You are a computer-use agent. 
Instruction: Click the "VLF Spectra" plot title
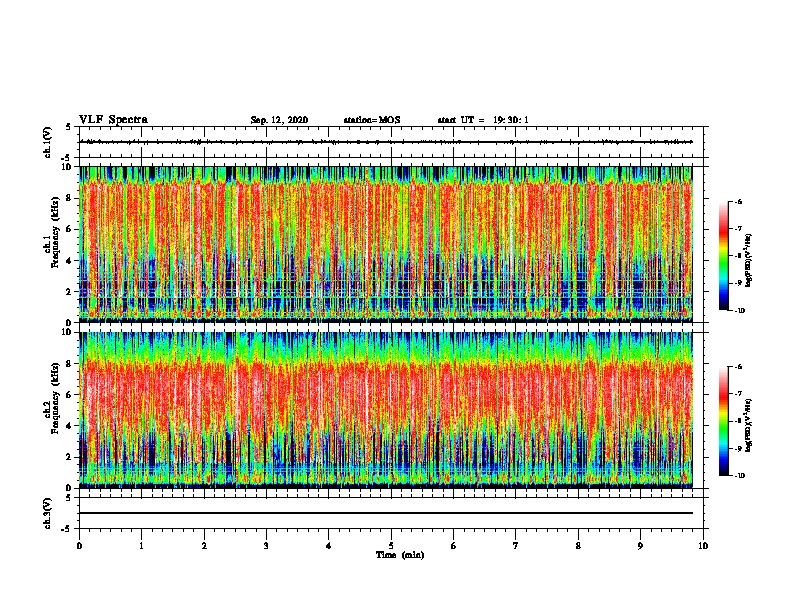(x=113, y=120)
